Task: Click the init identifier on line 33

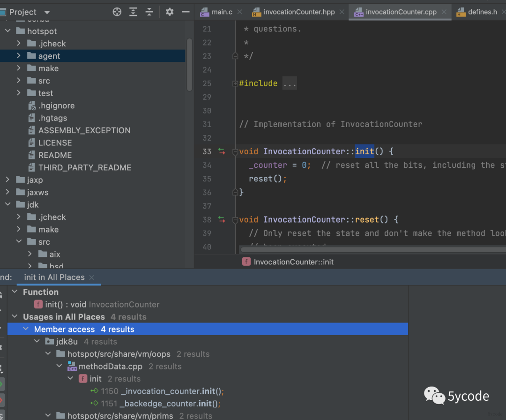Action: click(365, 151)
